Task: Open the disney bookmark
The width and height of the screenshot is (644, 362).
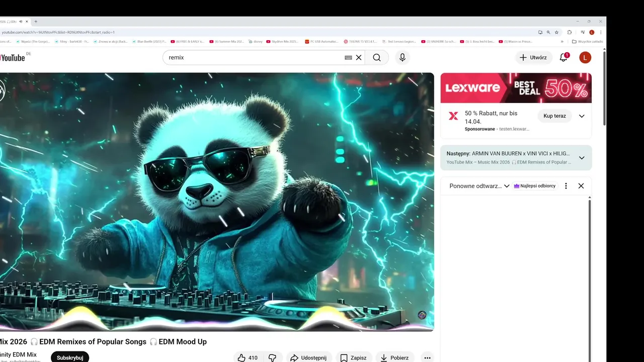Action: click(256, 41)
